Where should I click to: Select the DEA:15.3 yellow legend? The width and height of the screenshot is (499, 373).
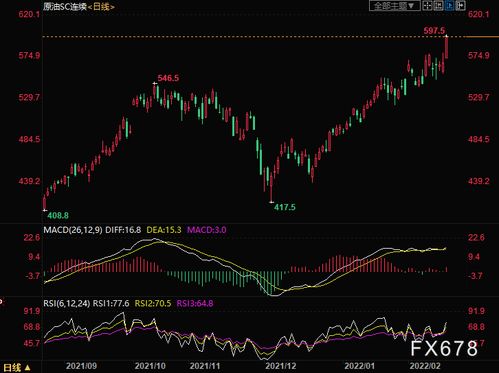[164, 230]
